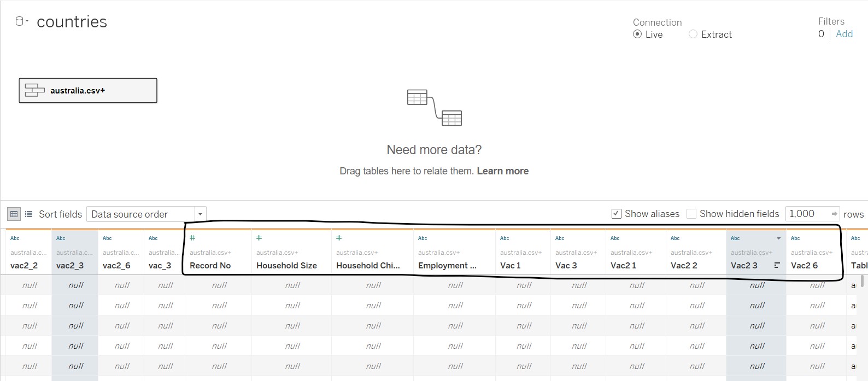Switch to metadata list view icon
The image size is (868, 381).
[x=29, y=214]
